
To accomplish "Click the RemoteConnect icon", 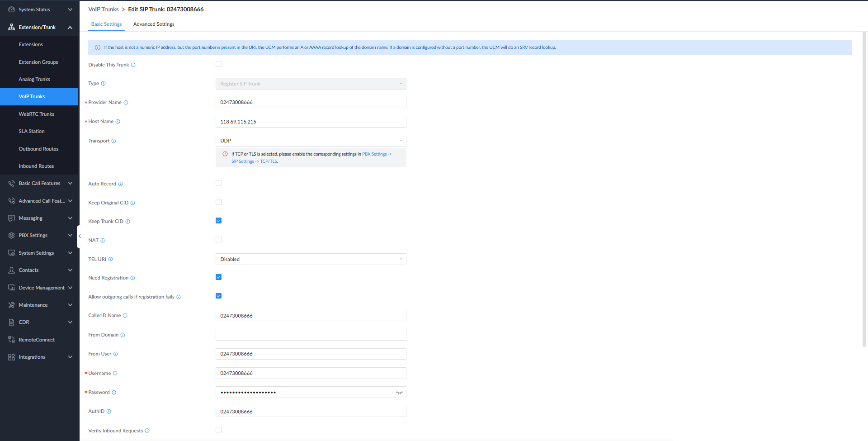I will pos(11,340).
